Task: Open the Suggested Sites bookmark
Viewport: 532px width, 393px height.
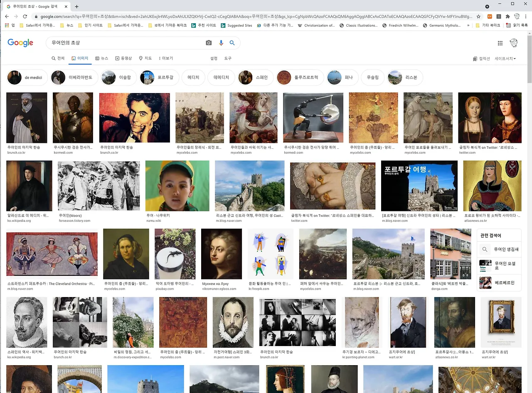Action: (x=236, y=25)
